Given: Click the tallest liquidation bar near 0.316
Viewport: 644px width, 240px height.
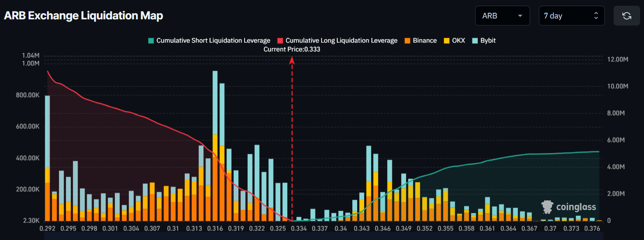Looking at the screenshot, I should [x=215, y=146].
